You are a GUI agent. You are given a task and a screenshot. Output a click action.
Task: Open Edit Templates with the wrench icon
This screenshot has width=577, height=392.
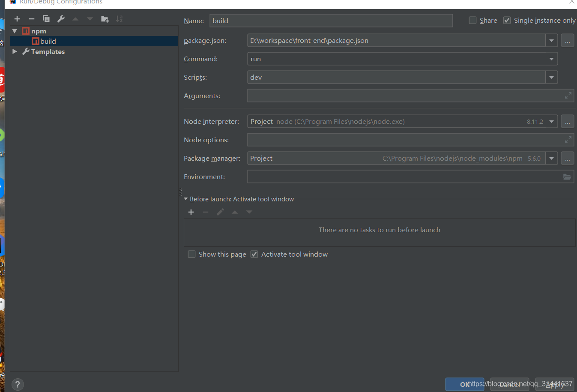tap(61, 19)
